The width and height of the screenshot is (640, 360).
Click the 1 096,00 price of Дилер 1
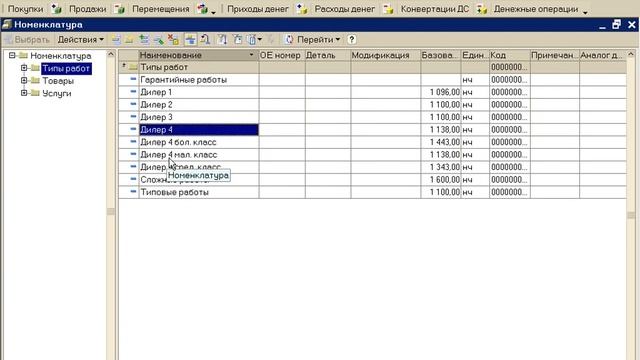click(441, 92)
